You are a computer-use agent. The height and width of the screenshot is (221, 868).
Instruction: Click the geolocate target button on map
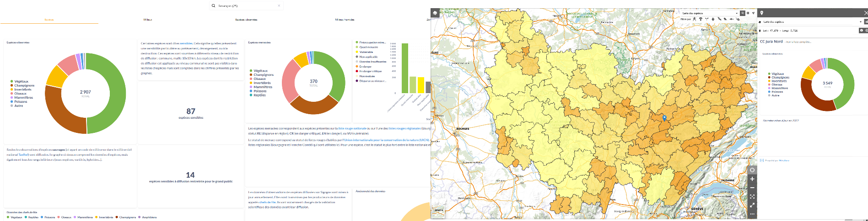(x=752, y=170)
